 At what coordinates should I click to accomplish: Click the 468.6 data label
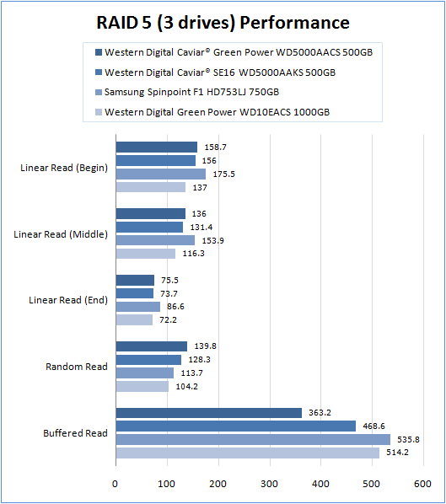click(373, 426)
